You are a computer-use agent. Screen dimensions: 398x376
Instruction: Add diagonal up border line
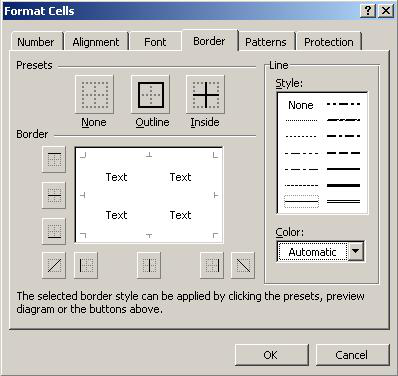(54, 265)
